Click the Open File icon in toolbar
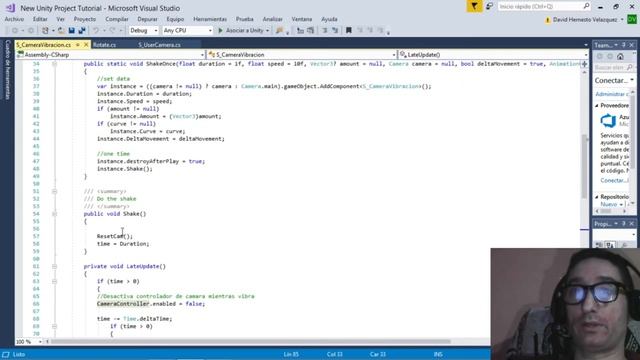The image size is (640, 360). pyautogui.click(x=61, y=31)
